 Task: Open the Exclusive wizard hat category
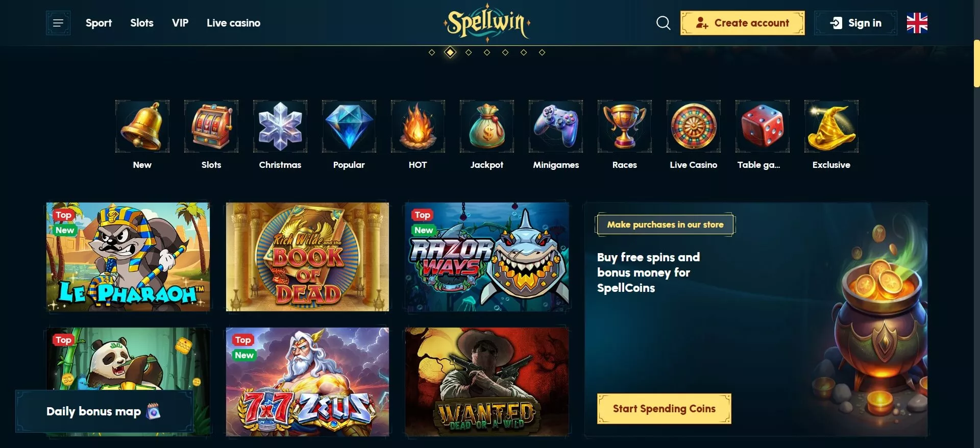point(831,127)
